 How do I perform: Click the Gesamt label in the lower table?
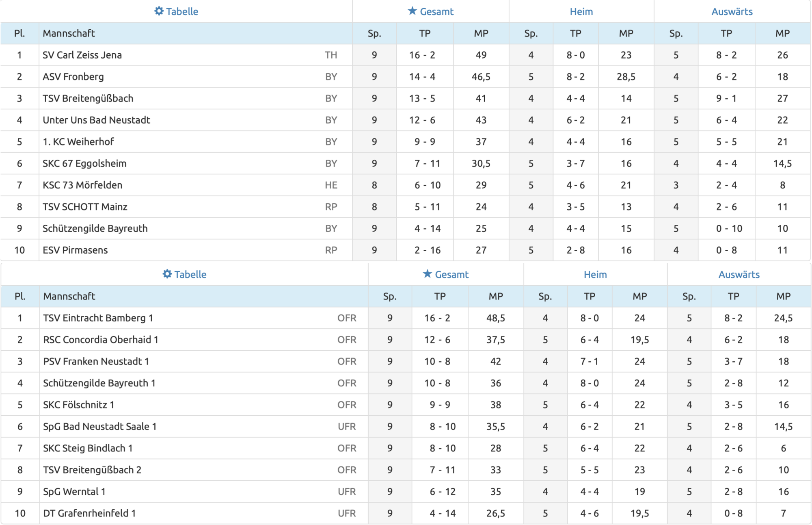pos(451,274)
